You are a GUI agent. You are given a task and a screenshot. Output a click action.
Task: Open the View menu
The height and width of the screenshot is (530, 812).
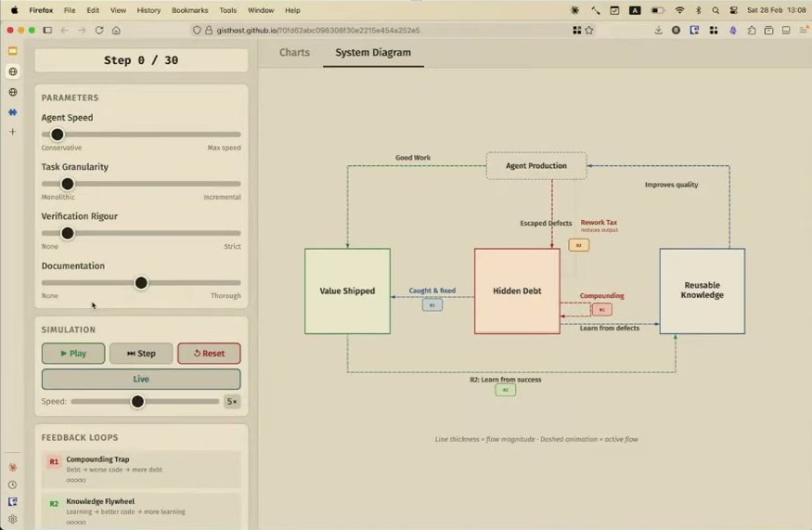(118, 10)
